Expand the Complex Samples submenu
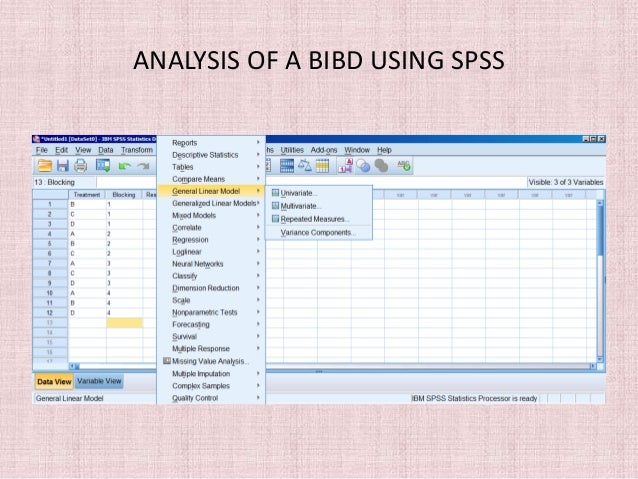 211,386
